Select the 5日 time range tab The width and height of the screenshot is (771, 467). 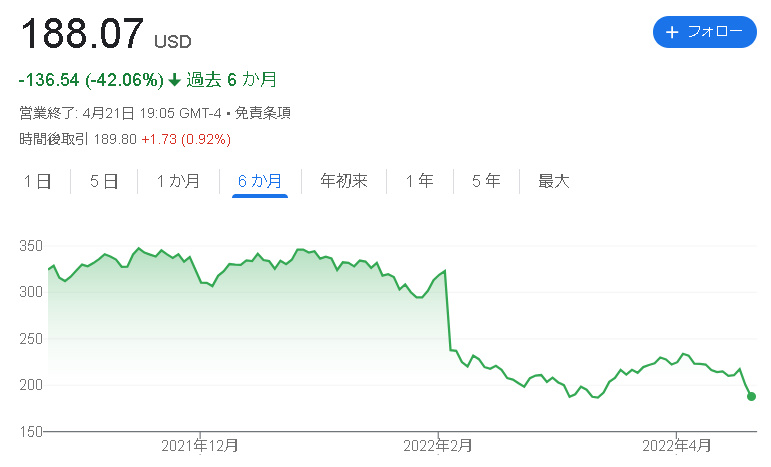[104, 181]
